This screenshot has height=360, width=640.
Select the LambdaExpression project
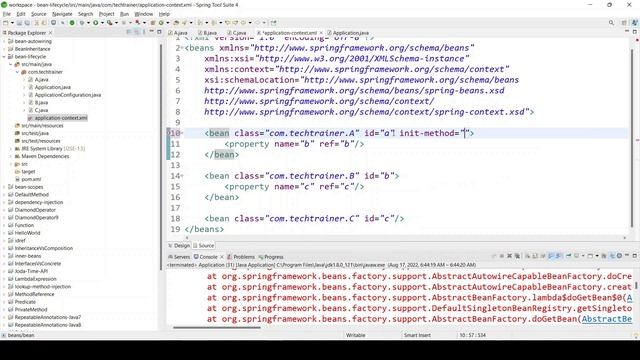click(36, 279)
